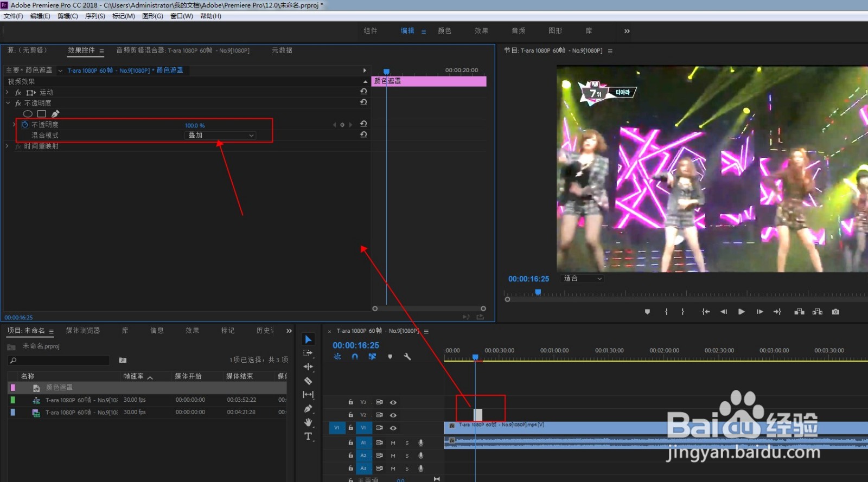The image size is (868, 482).
Task: Select the Pen tool in toolbar
Action: coord(308,409)
